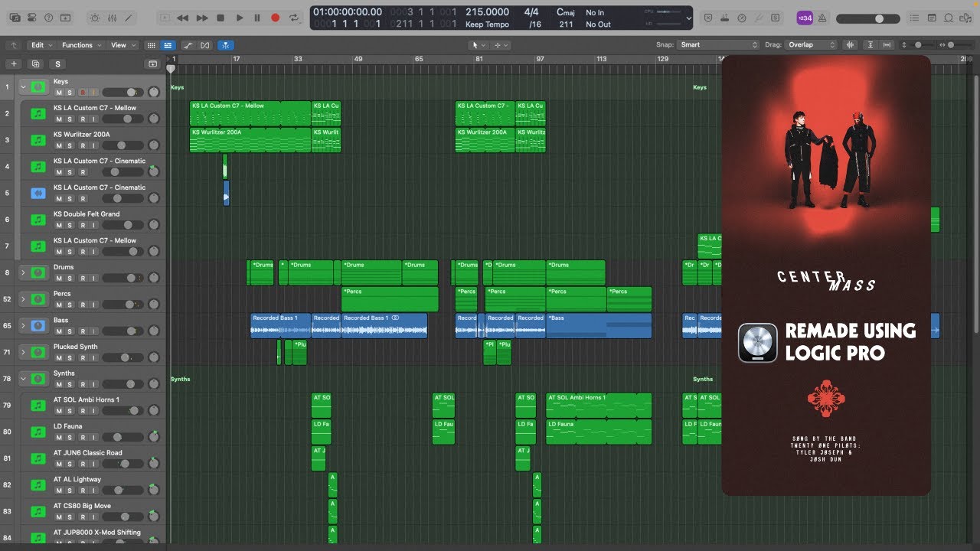Viewport: 980px width, 551px height.
Task: Click the tempo value 215.0000
Action: click(487, 12)
